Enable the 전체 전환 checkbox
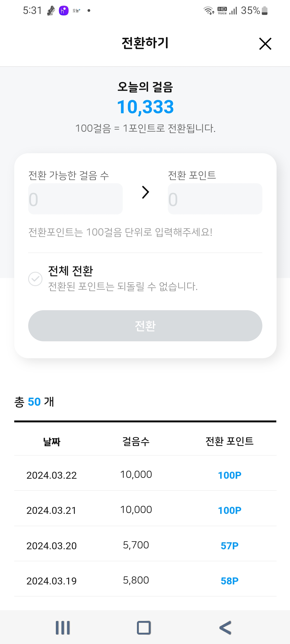 pyautogui.click(x=35, y=279)
